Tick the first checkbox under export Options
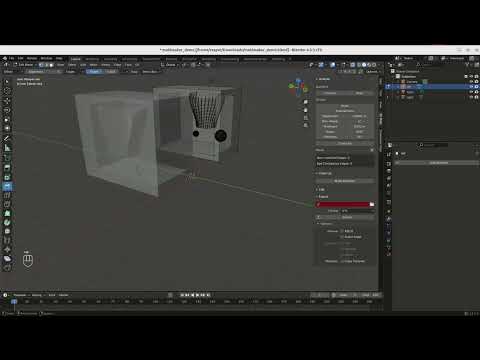 tap(342, 231)
